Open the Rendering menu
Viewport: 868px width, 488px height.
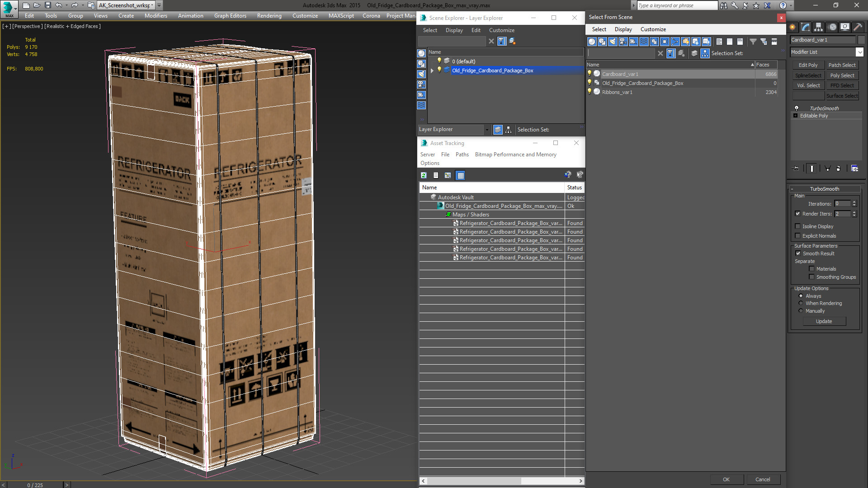tap(269, 16)
